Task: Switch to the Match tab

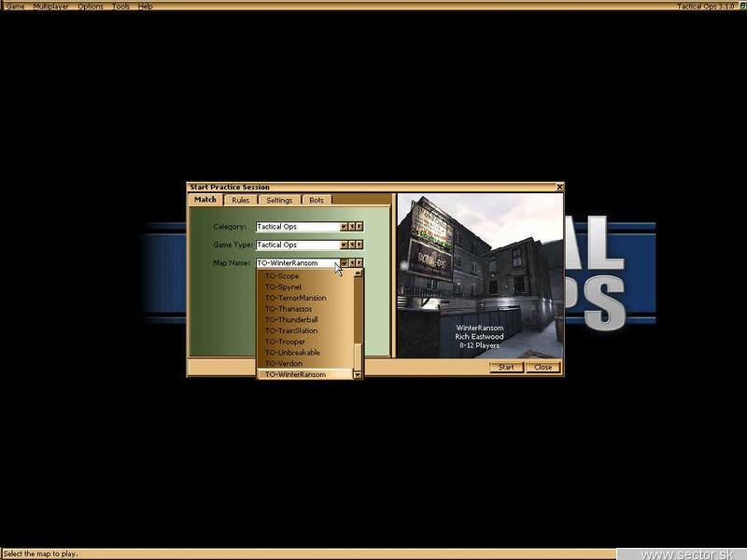Action: [205, 200]
